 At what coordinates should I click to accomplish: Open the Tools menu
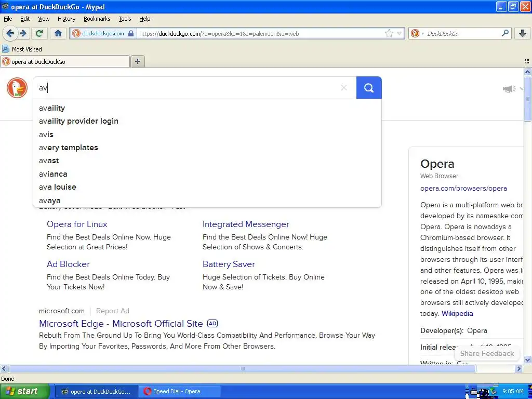[x=125, y=19]
